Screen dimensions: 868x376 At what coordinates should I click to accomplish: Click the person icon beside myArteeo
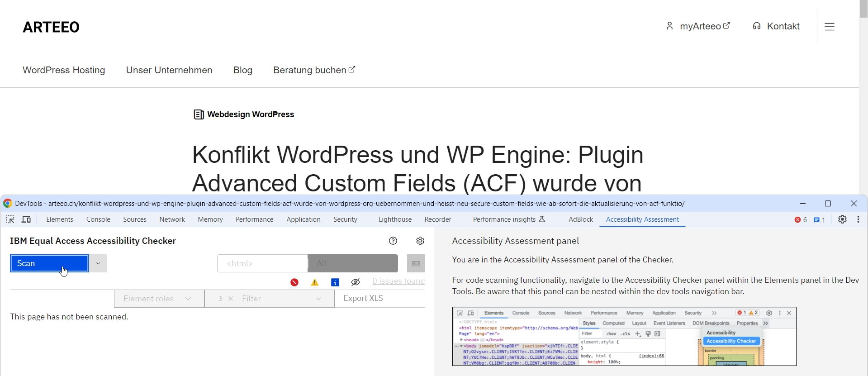click(669, 26)
